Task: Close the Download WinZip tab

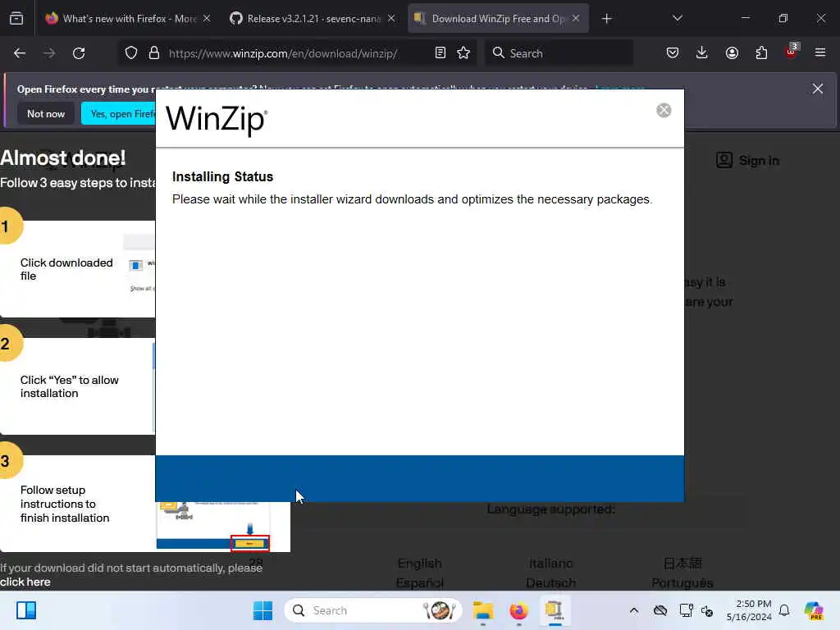Action: click(576, 19)
